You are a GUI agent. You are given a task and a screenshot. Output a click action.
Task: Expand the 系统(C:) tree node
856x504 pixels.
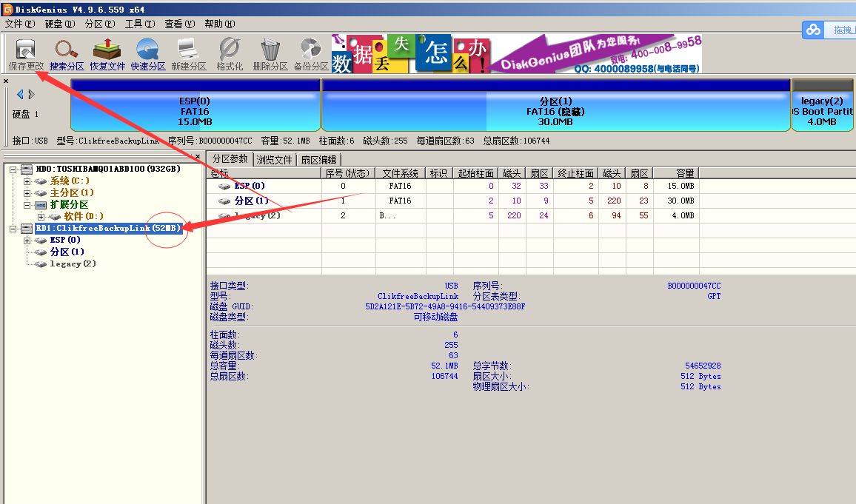[x=27, y=181]
